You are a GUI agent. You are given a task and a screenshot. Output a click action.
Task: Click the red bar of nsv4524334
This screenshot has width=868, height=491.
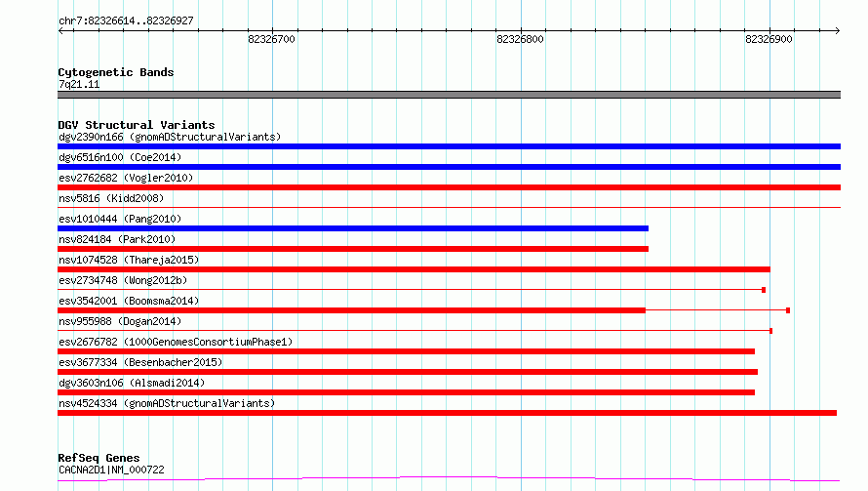[x=447, y=413]
